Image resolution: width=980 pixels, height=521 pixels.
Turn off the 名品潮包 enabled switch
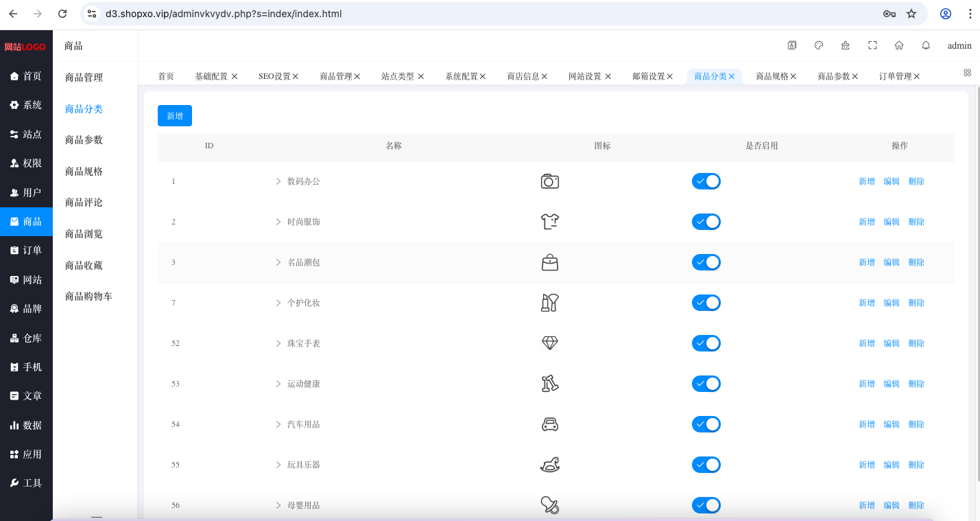[706, 262]
